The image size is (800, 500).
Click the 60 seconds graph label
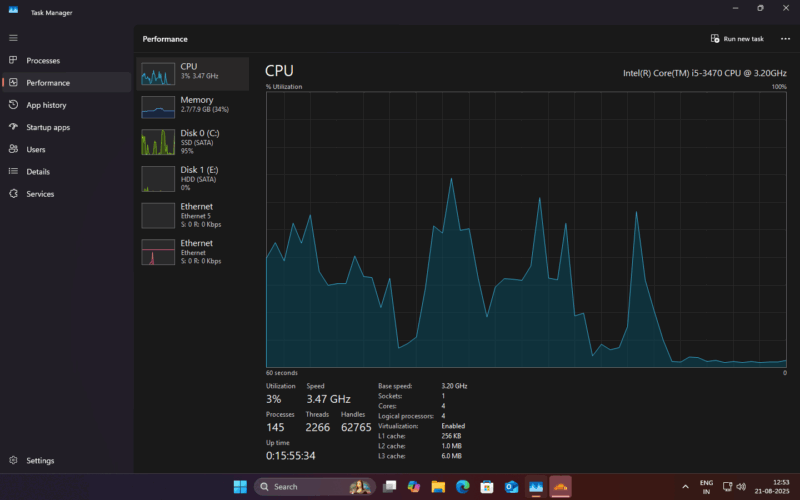(282, 372)
